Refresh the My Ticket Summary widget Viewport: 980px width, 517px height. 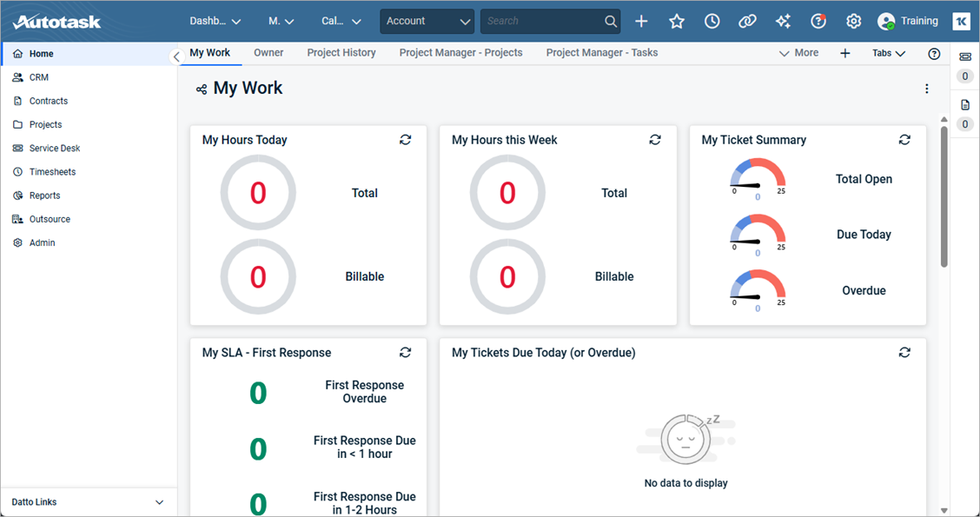click(x=904, y=139)
